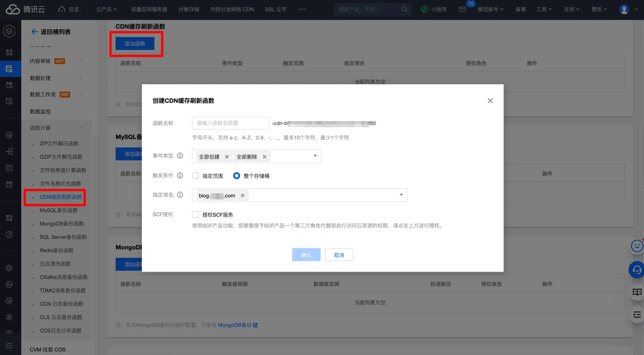Open the documentation book icon

pos(637,292)
